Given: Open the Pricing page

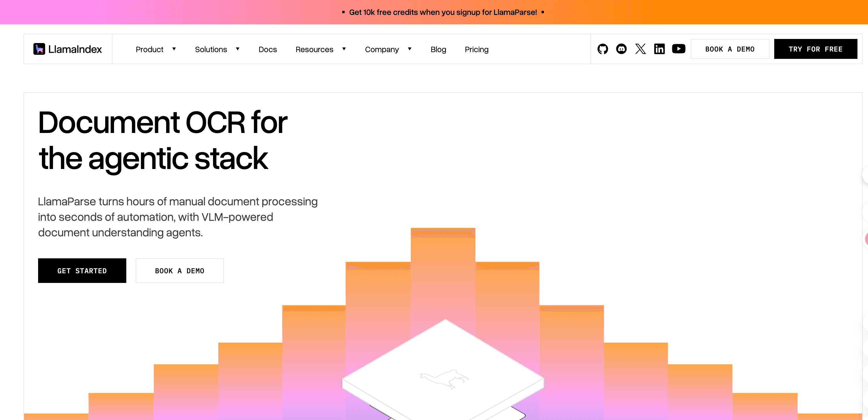Looking at the screenshot, I should [476, 49].
